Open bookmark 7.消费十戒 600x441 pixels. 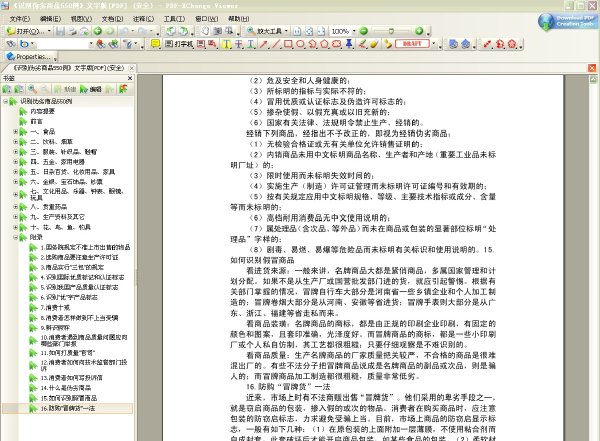click(x=55, y=307)
